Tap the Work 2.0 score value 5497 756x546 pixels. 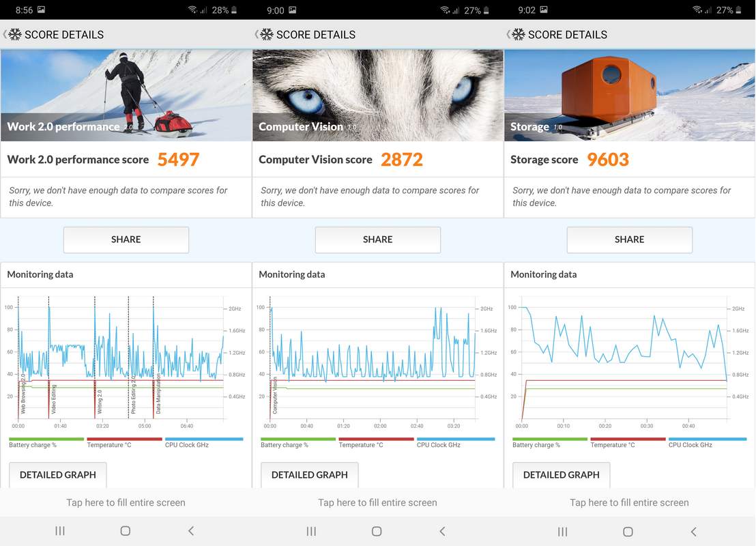pyautogui.click(x=178, y=160)
